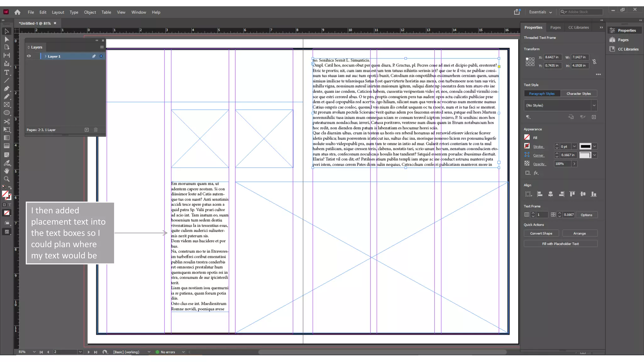Open the Object menu
The image size is (644, 362).
point(90,12)
